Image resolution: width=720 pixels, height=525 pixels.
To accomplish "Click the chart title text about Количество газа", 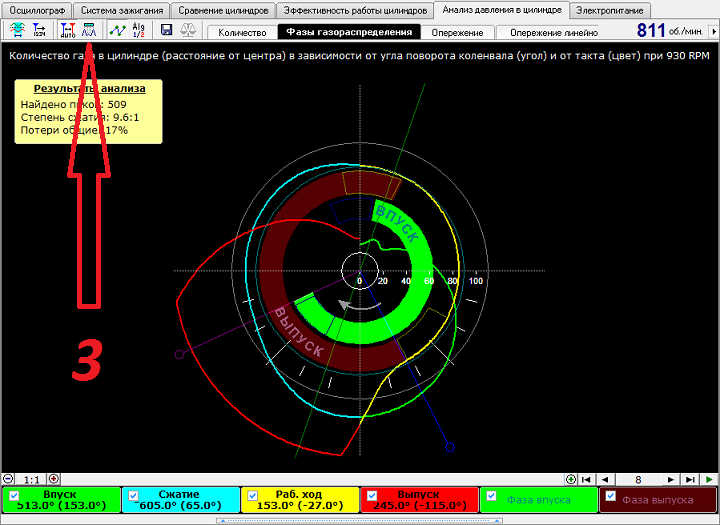I will [x=359, y=56].
